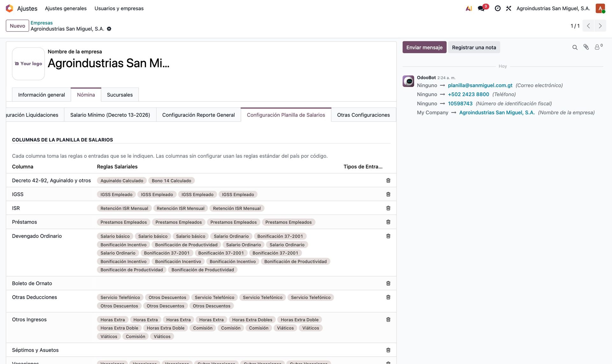Click the 10598743 fiscal ID value
The image size is (612, 364).
click(x=460, y=103)
